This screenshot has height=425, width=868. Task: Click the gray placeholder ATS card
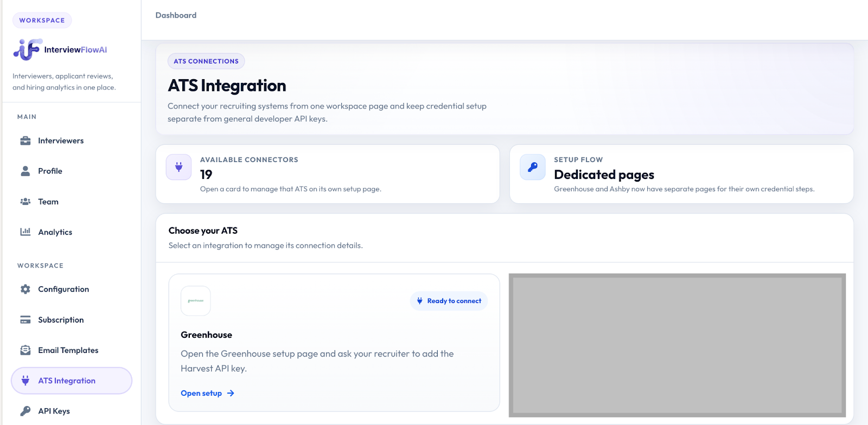(x=677, y=345)
